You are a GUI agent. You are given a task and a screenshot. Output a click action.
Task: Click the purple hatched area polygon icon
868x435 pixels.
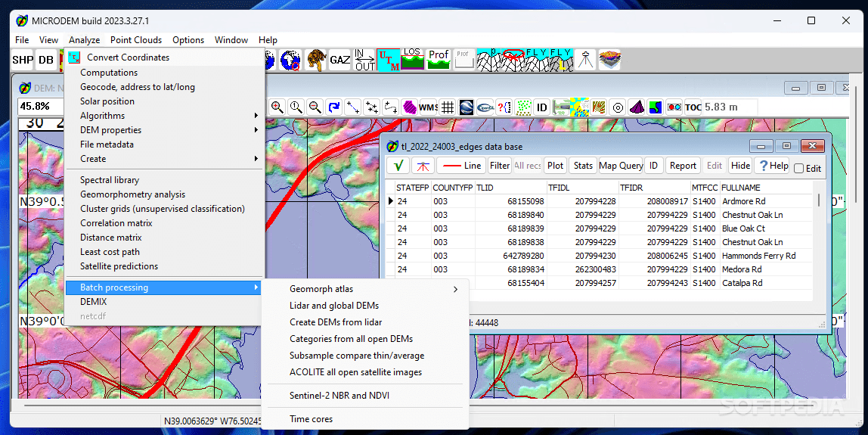coord(410,107)
